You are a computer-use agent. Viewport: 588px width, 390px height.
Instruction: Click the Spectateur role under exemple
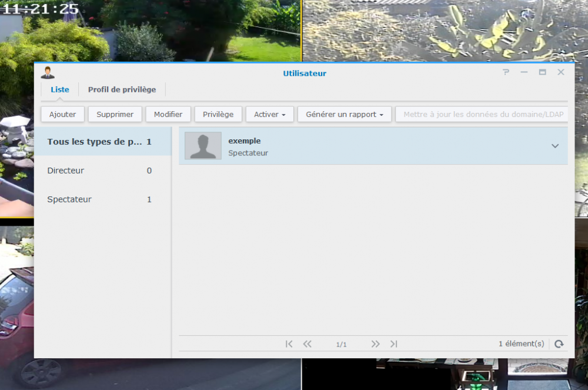248,153
